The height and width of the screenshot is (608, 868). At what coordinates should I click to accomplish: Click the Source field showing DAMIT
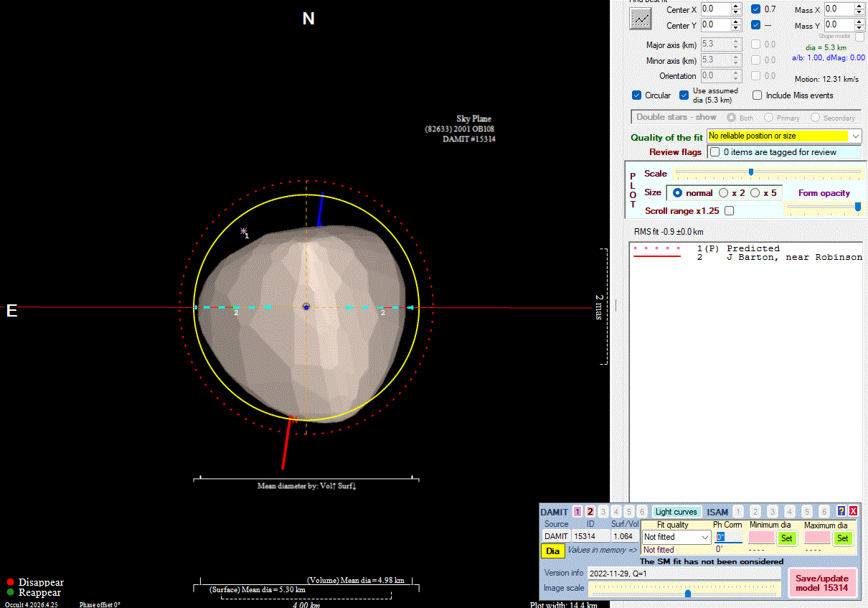pyautogui.click(x=556, y=537)
